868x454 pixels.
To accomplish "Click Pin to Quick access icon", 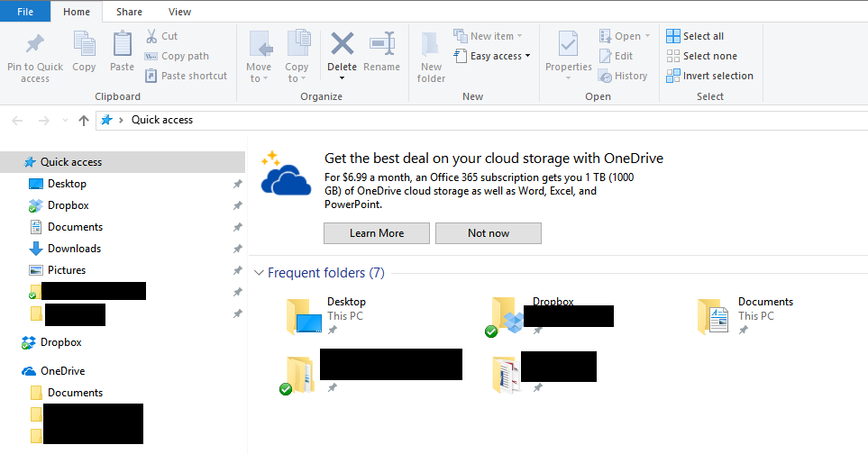I will 35,44.
